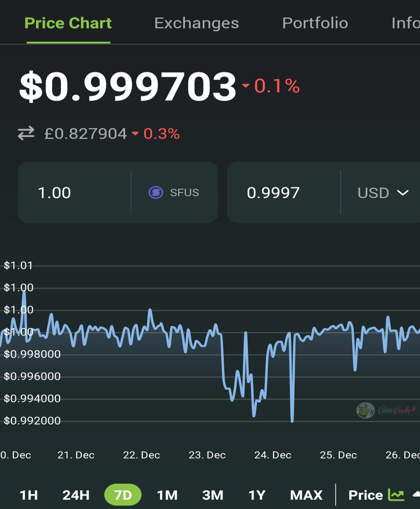
Task: Select the 7D time range
Action: pos(123,495)
